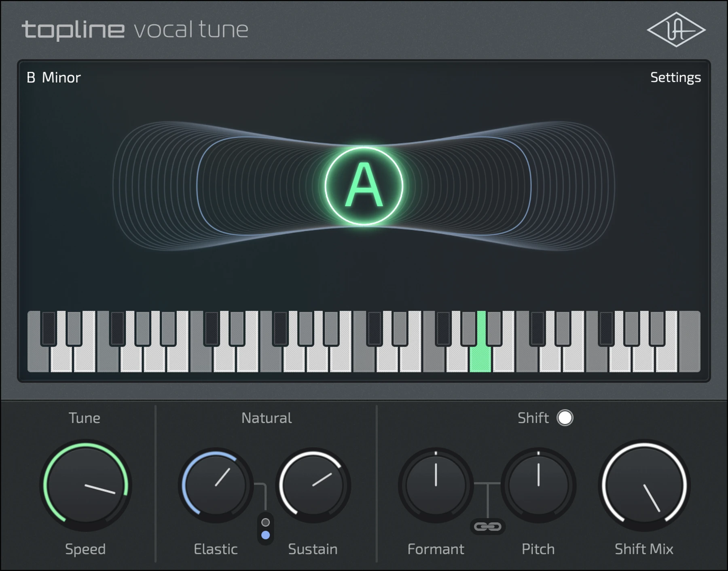Click the B key root selector
728x571 pixels.
[31, 77]
